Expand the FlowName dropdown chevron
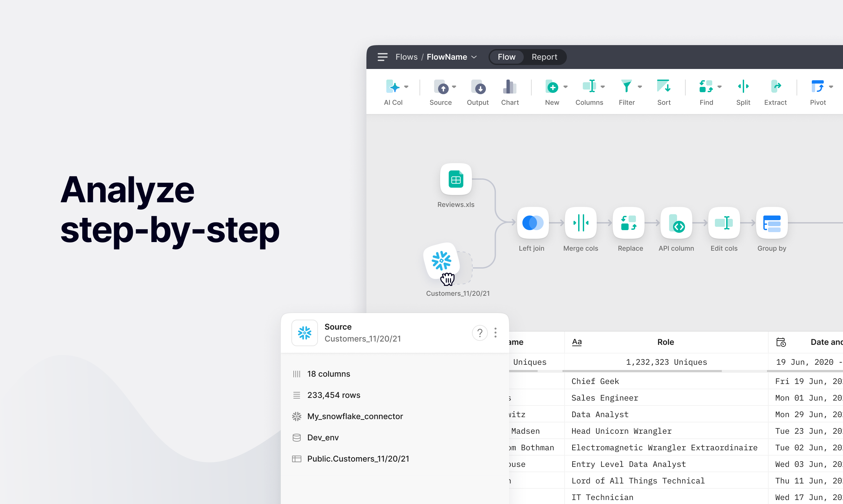 point(474,57)
